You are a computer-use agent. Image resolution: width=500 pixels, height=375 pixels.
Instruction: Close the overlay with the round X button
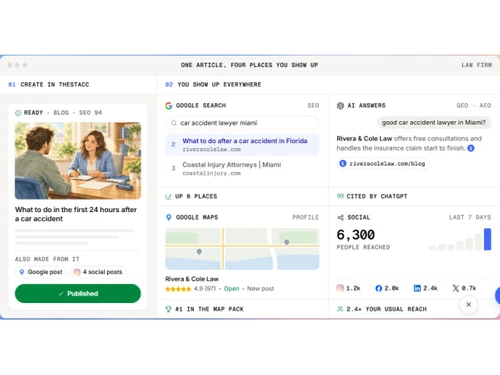tap(468, 304)
